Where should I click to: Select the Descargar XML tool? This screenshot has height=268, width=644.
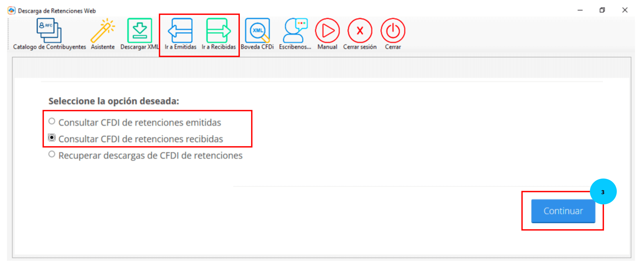[139, 31]
